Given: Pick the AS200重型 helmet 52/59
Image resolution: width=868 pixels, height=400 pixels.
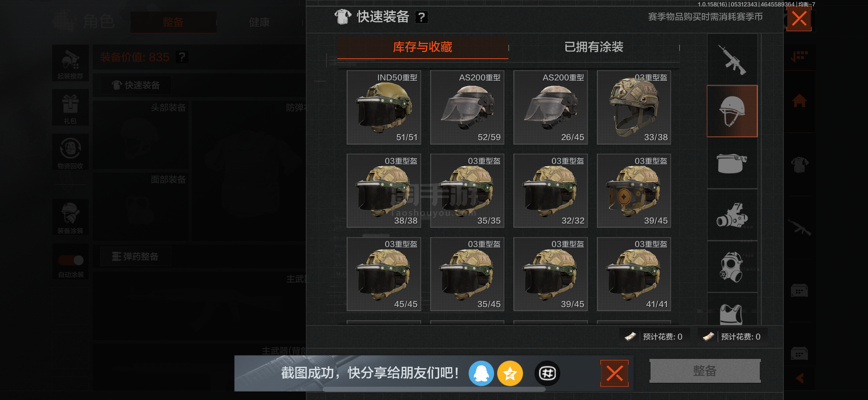Looking at the screenshot, I should pyautogui.click(x=467, y=107).
